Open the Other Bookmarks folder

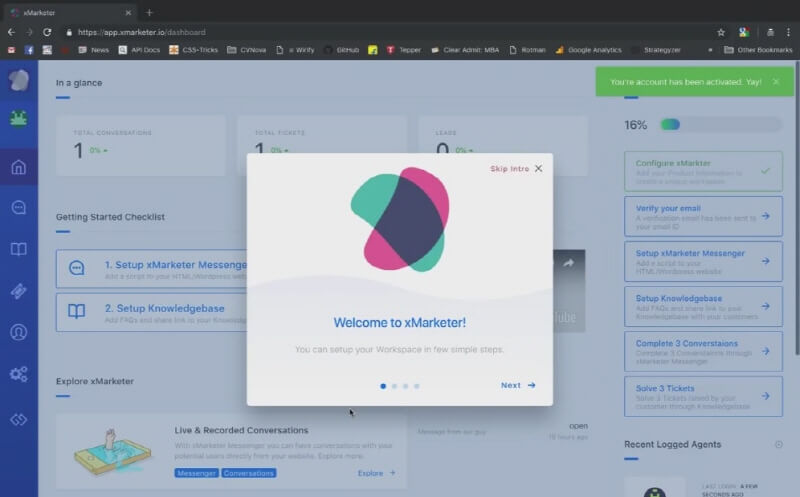click(758, 50)
